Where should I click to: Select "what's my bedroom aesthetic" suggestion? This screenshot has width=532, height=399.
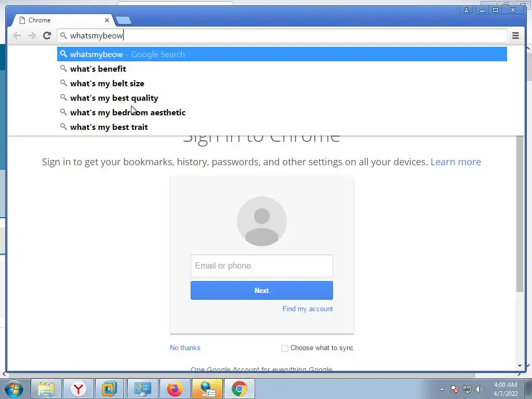282,113
